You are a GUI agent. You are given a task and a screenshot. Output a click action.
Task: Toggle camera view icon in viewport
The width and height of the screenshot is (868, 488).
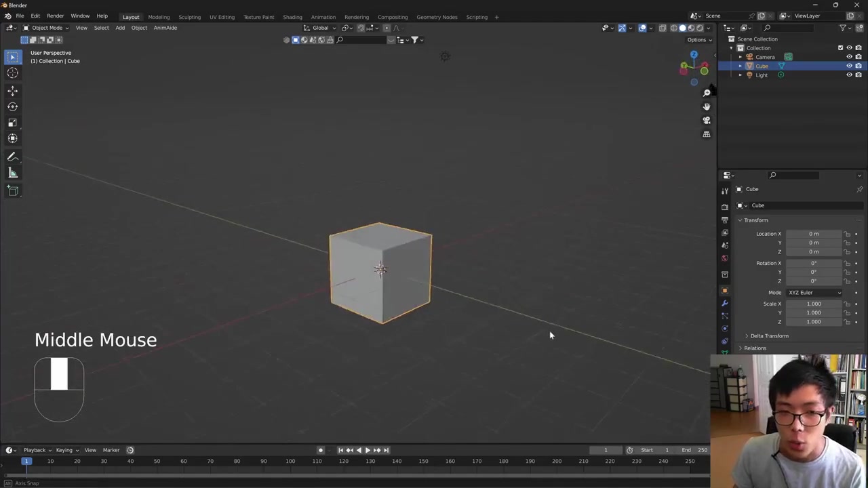(x=706, y=120)
